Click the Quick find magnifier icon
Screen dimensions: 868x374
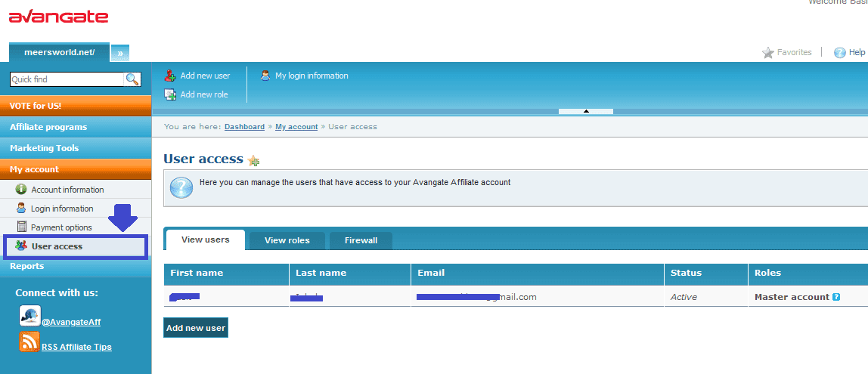click(132, 79)
